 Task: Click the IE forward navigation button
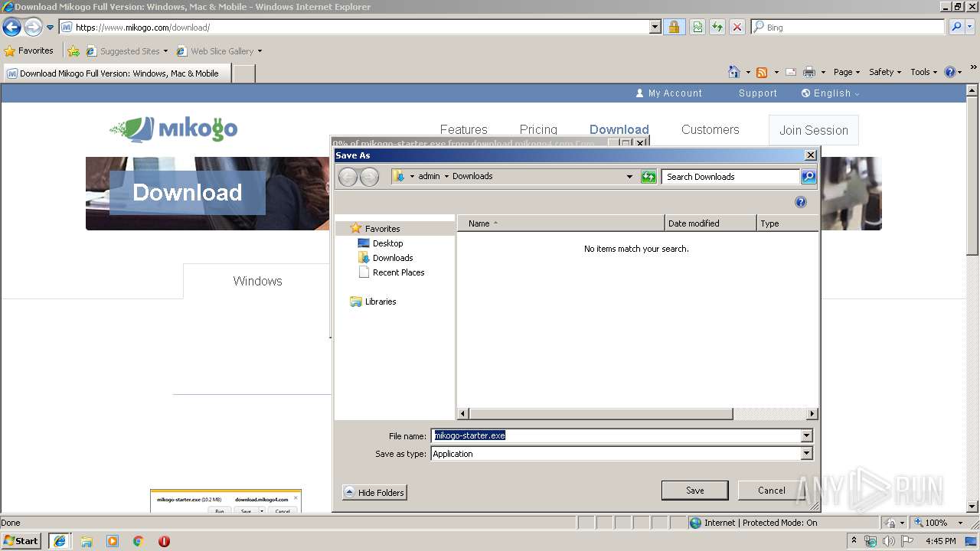33,28
